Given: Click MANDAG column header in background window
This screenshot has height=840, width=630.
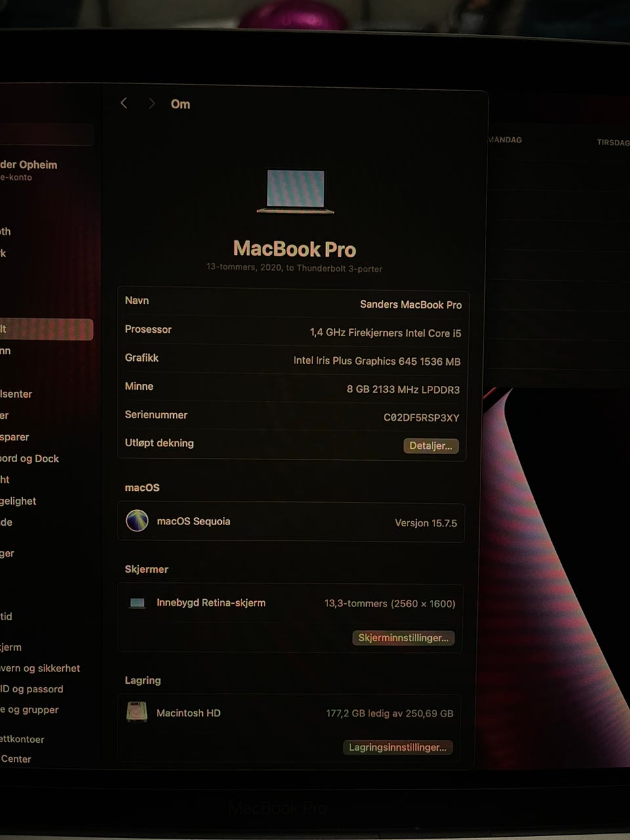Looking at the screenshot, I should coord(505,140).
